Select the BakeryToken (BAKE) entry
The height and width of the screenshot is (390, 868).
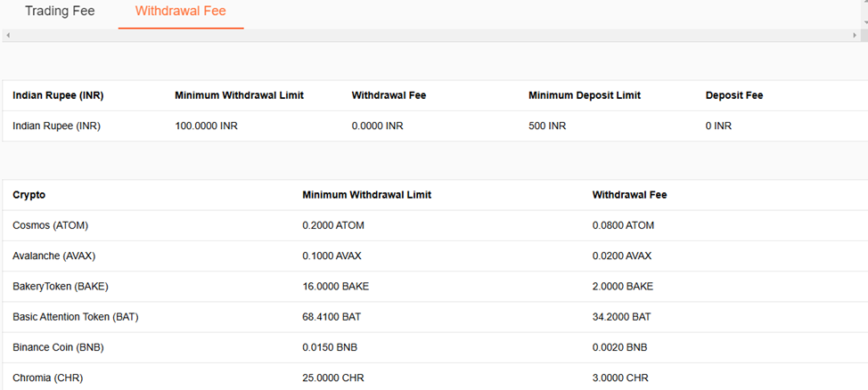[60, 286]
